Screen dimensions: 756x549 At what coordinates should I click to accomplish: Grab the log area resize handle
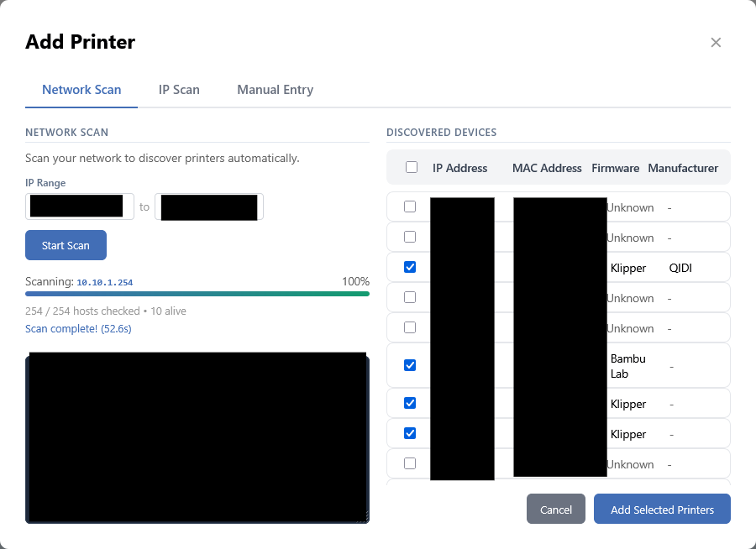[364, 518]
